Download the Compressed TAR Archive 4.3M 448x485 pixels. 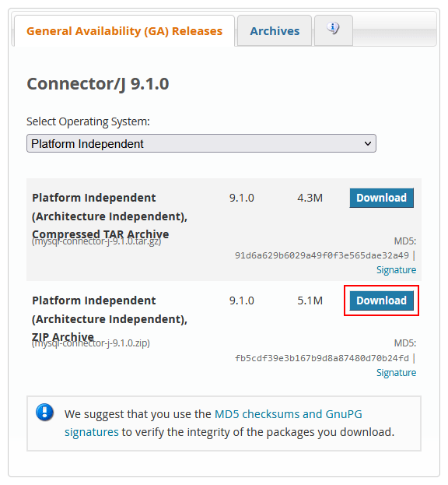click(381, 198)
